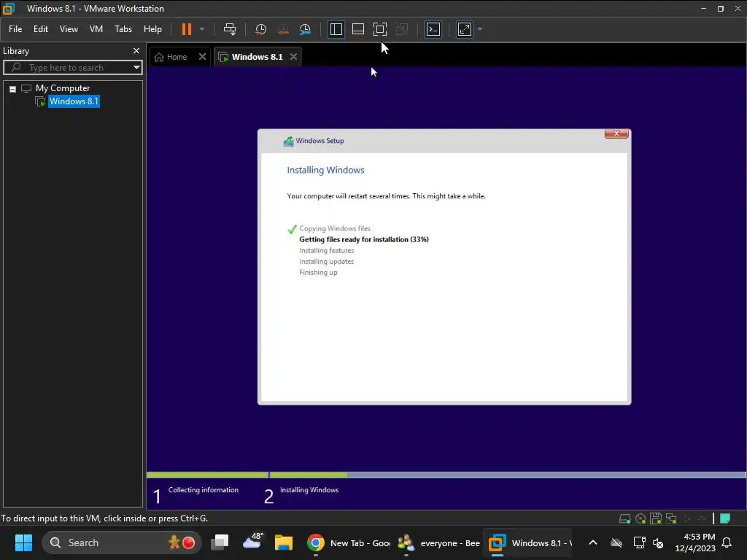Click the 'Getting files ready for installation (33%)' text
The height and width of the screenshot is (560, 747).
(x=363, y=239)
